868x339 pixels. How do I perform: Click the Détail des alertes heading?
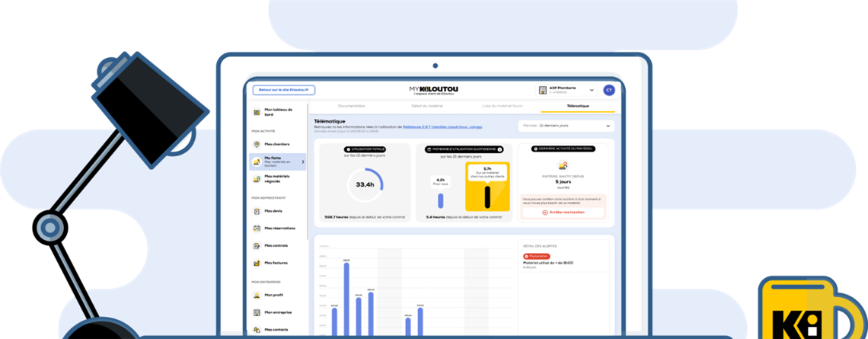tap(540, 246)
